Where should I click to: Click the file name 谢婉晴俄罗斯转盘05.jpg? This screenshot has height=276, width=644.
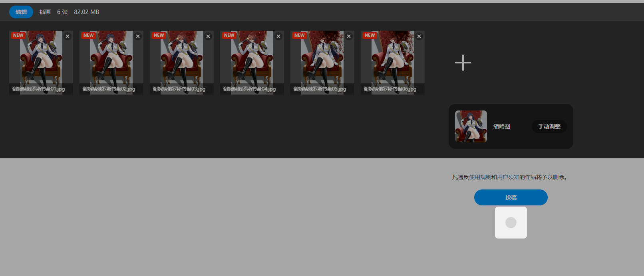(x=320, y=89)
